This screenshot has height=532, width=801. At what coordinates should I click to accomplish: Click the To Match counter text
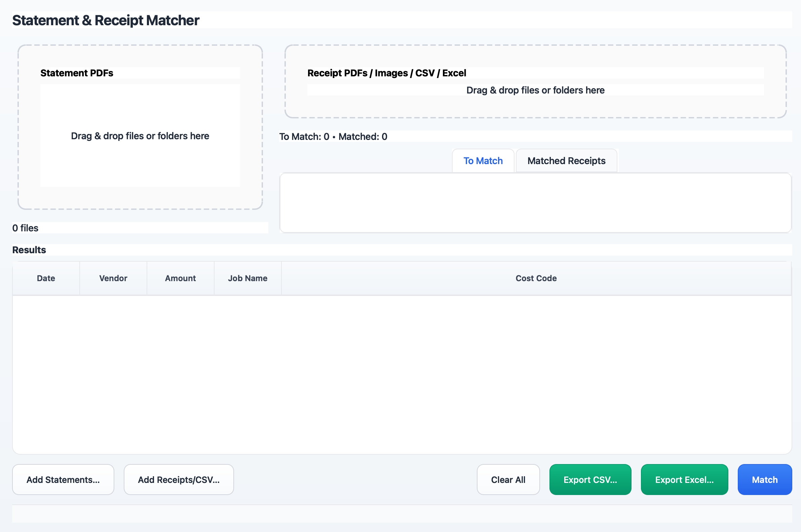pyautogui.click(x=333, y=137)
